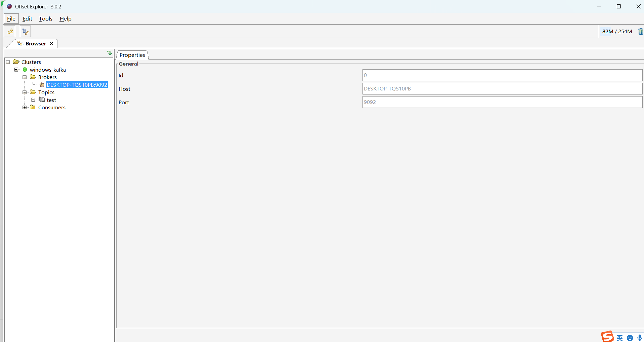
Task: Open the Edit menu
Action: click(27, 18)
